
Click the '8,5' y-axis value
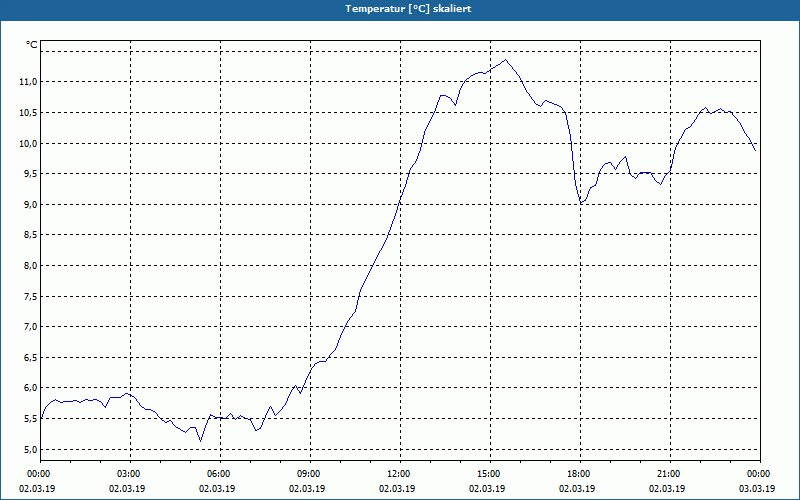pos(31,235)
